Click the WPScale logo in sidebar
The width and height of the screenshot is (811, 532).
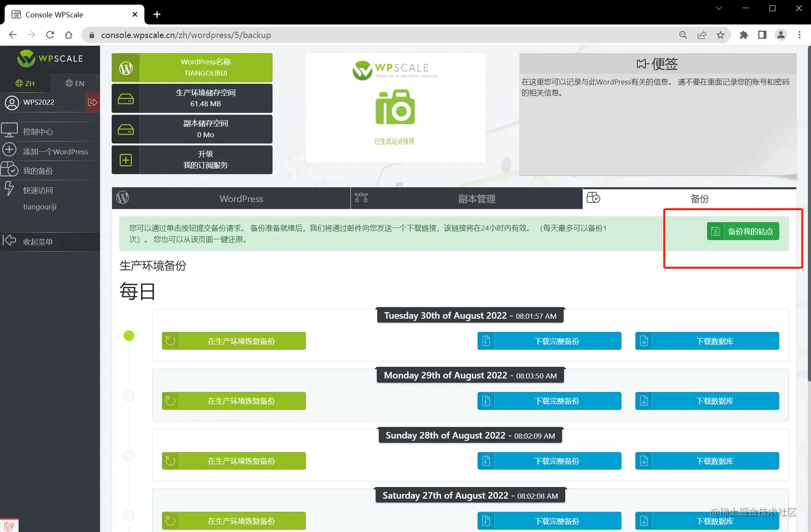[50, 58]
